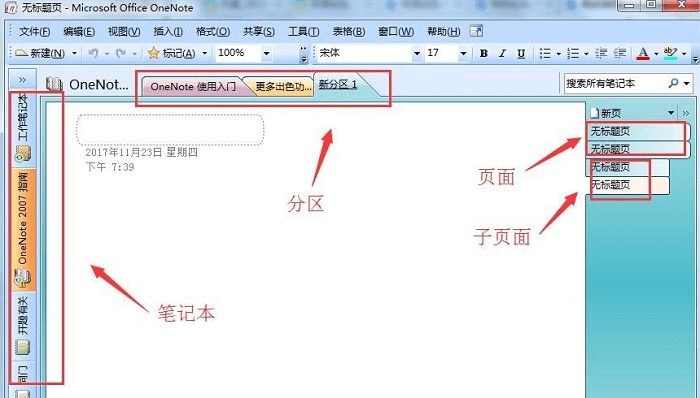The width and height of the screenshot is (700, 398).
Task: Open the font name dropdown arrow
Action: tap(417, 54)
